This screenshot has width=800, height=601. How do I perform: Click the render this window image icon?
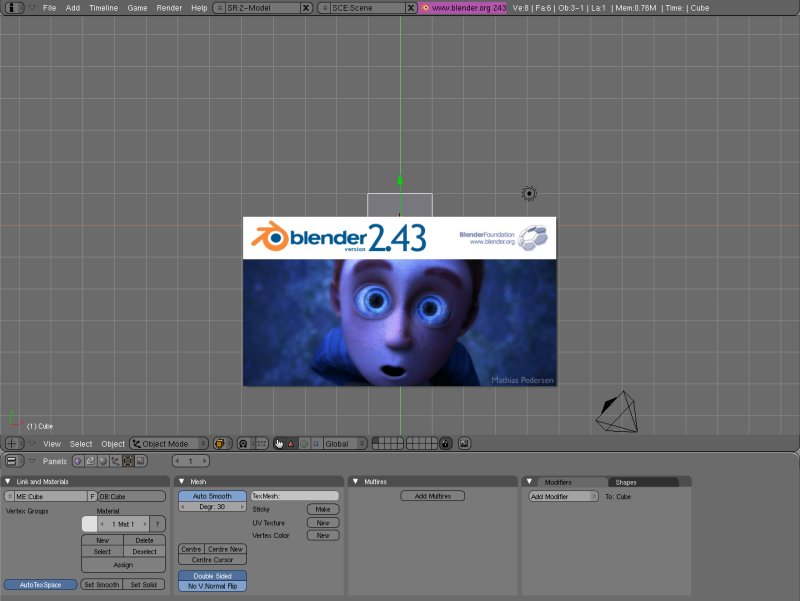464,443
